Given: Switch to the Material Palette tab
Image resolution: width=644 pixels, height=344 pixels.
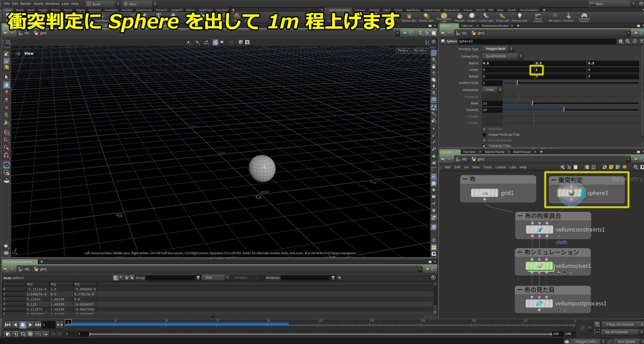Looking at the screenshot, I should pos(495,152).
